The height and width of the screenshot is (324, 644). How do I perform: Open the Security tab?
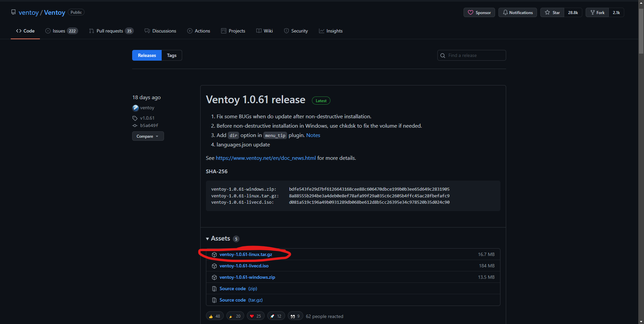(x=296, y=31)
